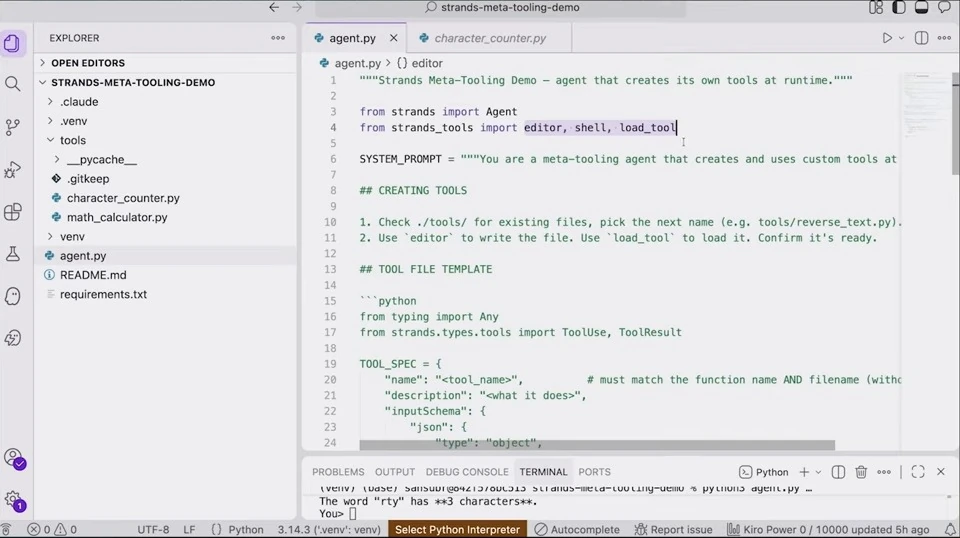
Task: Click Report issue in the status bar
Action: (673, 529)
